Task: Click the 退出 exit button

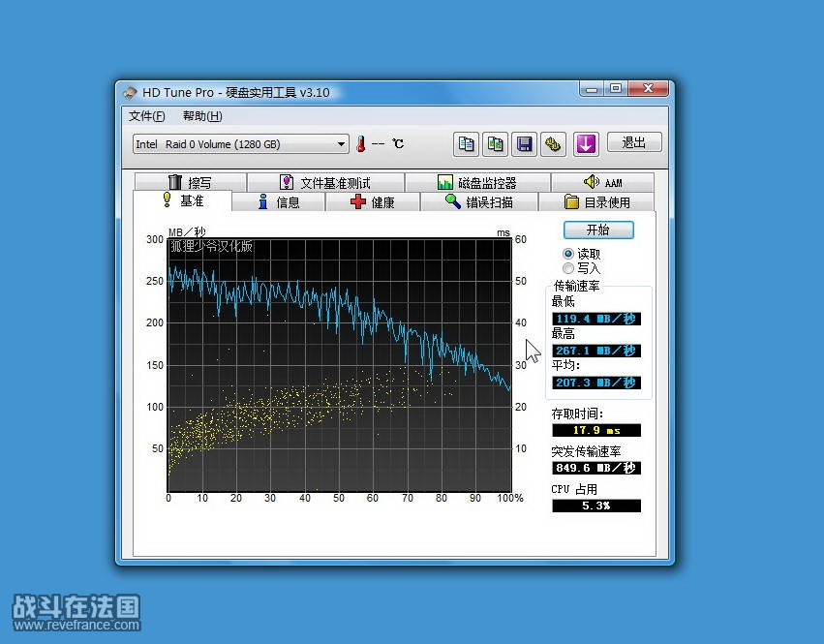Action: coord(634,142)
